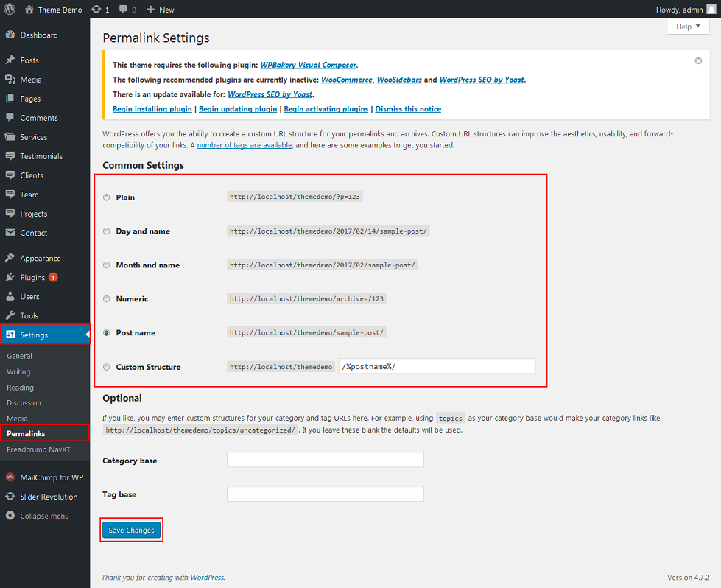Open the General settings submenu item
The image size is (721, 588).
tap(19, 356)
